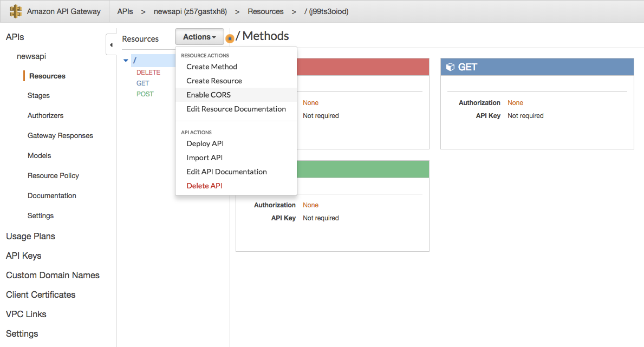Click the / Methods page heading
644x347 pixels.
(x=263, y=36)
